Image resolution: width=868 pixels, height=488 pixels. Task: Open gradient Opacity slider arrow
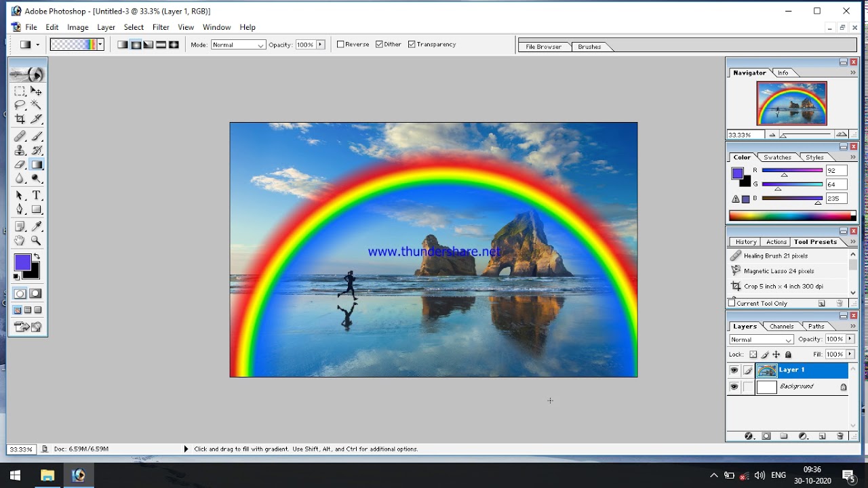pos(320,45)
